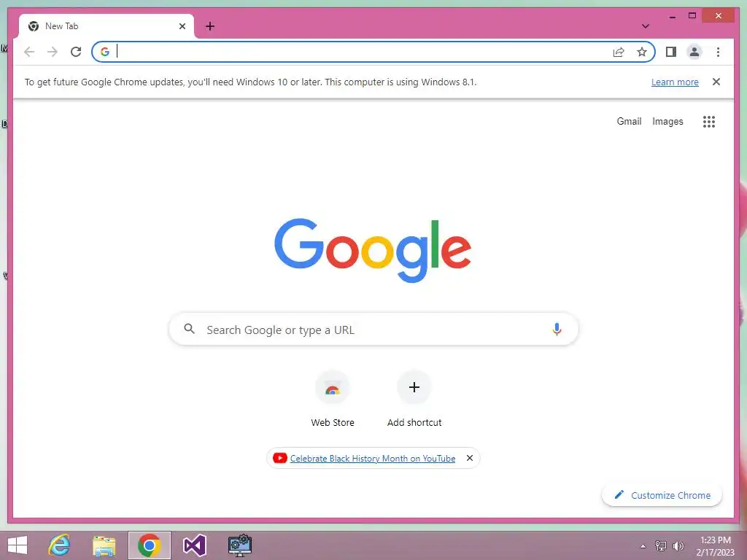The height and width of the screenshot is (560, 747).
Task: Launch Internet Explorer from taskbar
Action: point(60,545)
